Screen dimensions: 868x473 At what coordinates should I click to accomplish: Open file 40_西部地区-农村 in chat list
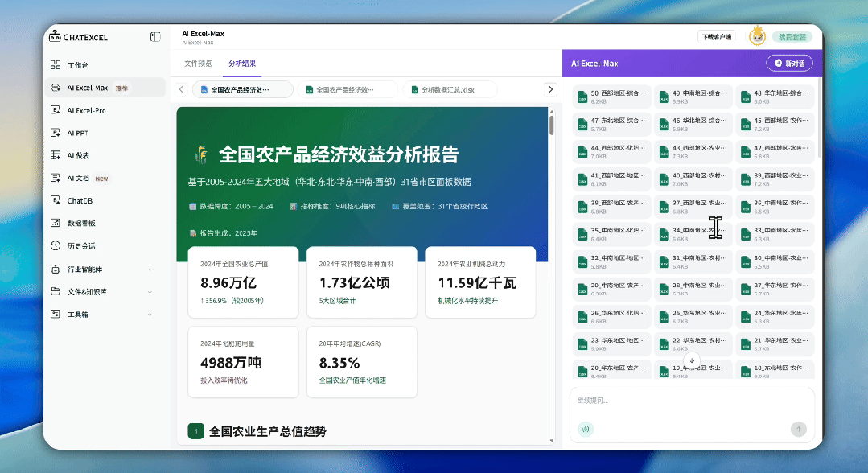pyautogui.click(x=693, y=179)
